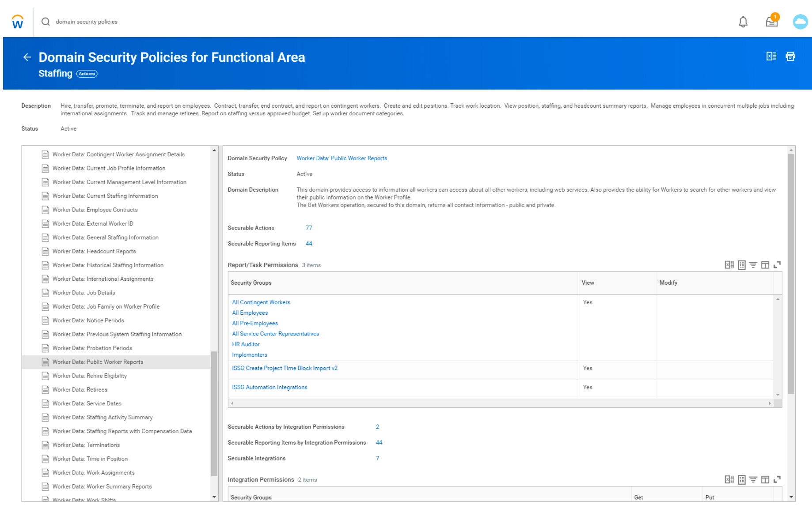Screen dimensions: 812x505
Task: Open the cloud profile menu
Action: [x=801, y=21]
